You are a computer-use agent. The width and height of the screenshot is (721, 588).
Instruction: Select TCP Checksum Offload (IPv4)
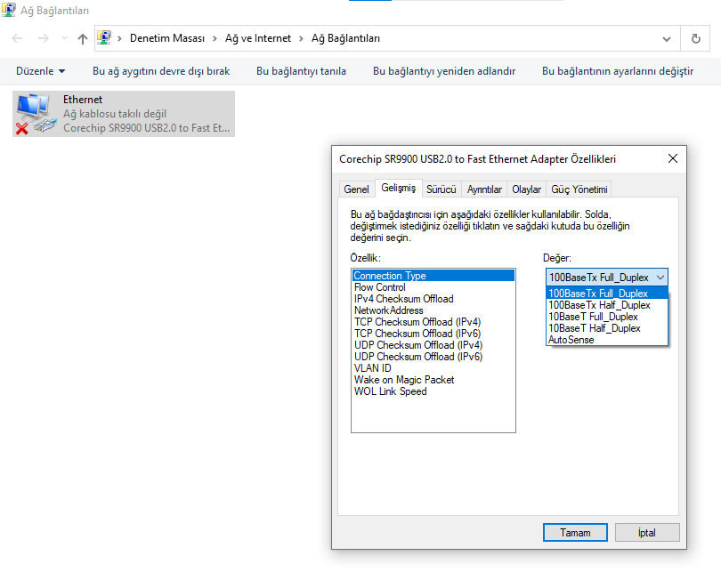[433, 322]
